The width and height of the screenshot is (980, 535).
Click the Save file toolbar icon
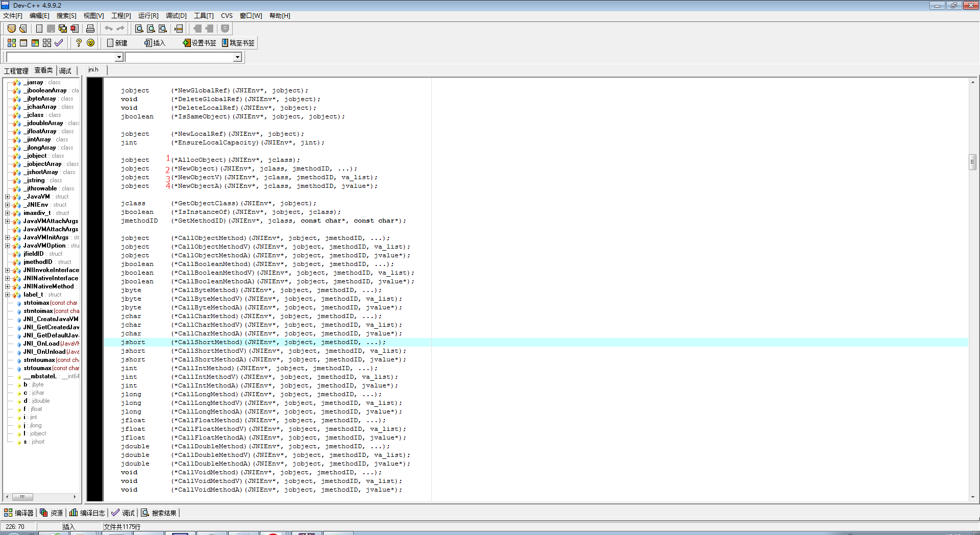coord(51,29)
